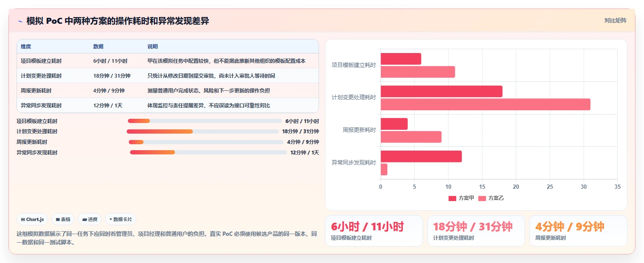This screenshot has width=644, height=263.
Task: Click 方案甲 bar for 项目模板建立耗时
Action: 401,59
